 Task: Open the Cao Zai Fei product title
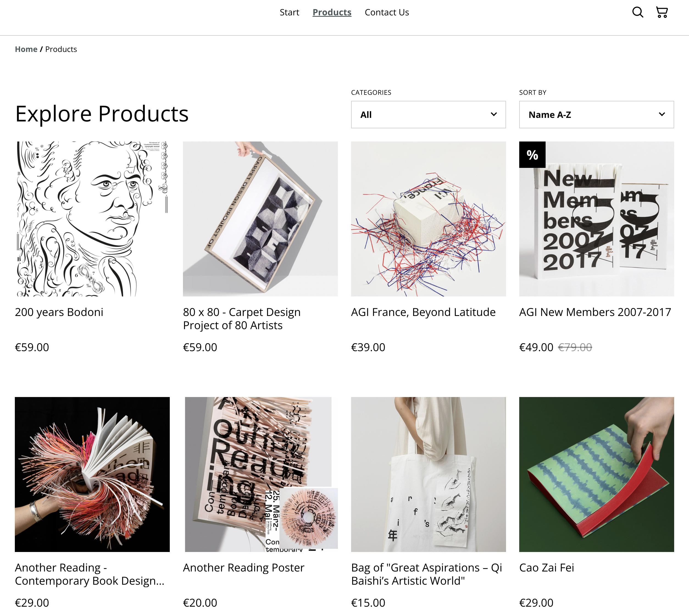pos(546,568)
